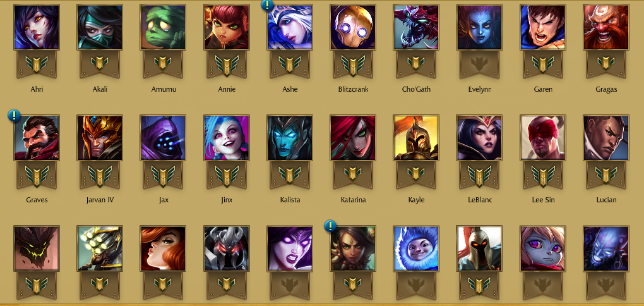Viewport: 644px width, 306px height.
Task: Click the mastery emblem under Annie
Action: point(226,64)
